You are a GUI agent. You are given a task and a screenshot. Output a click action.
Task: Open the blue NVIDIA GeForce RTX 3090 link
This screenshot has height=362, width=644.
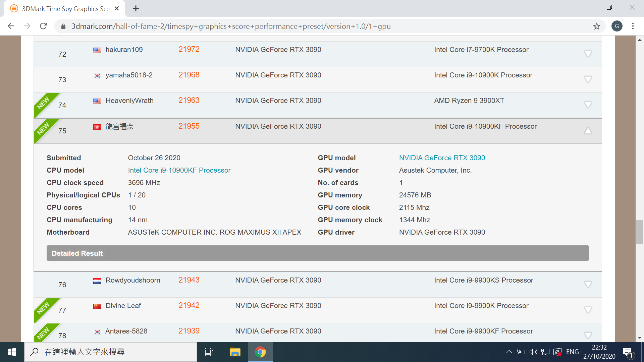442,158
